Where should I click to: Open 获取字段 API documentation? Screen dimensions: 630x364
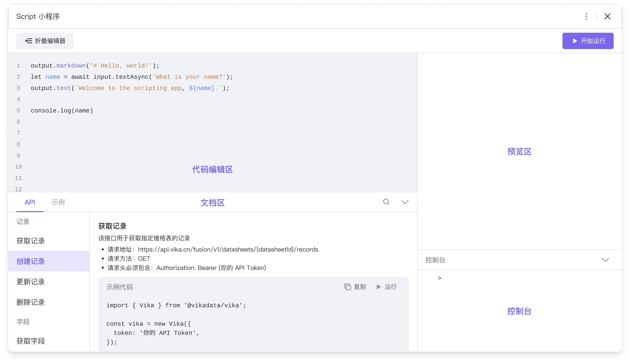31,341
